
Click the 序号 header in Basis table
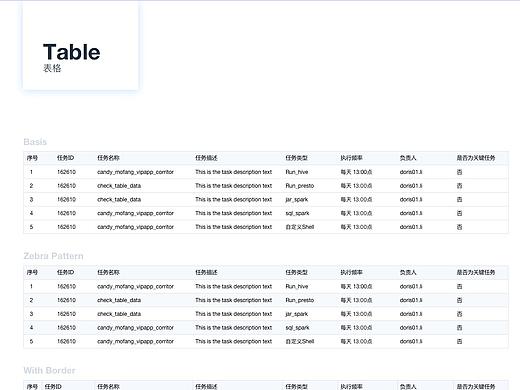(32, 158)
